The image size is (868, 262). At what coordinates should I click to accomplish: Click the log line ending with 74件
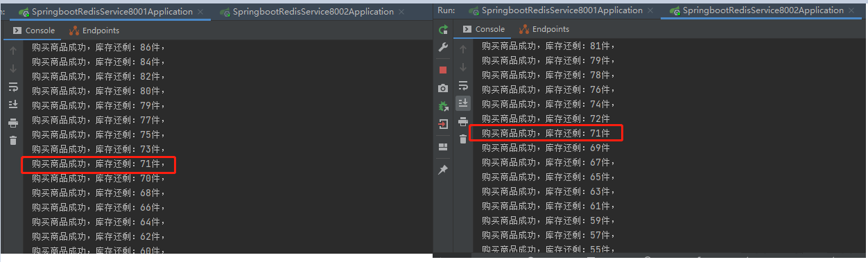tap(548, 104)
